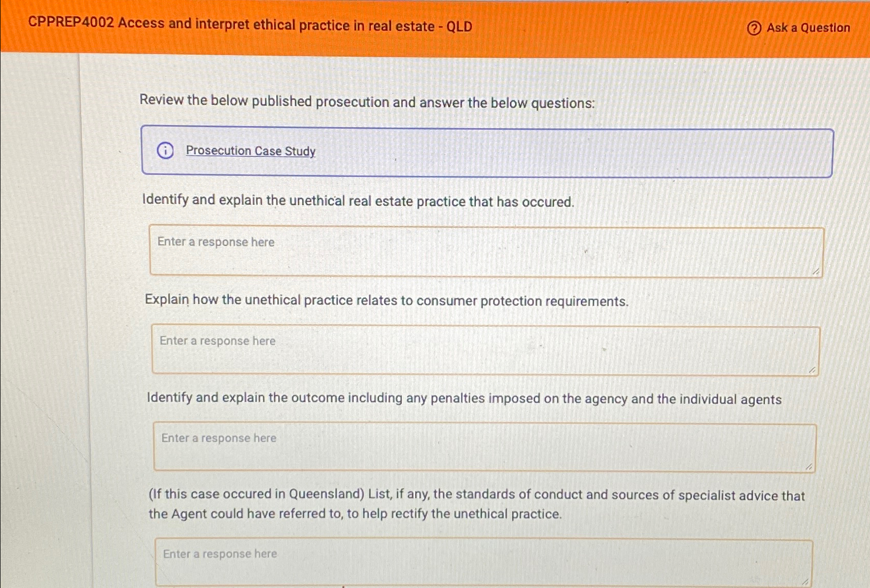Select the page title CPPREP4002 heading
870x588 pixels.
(250, 25)
